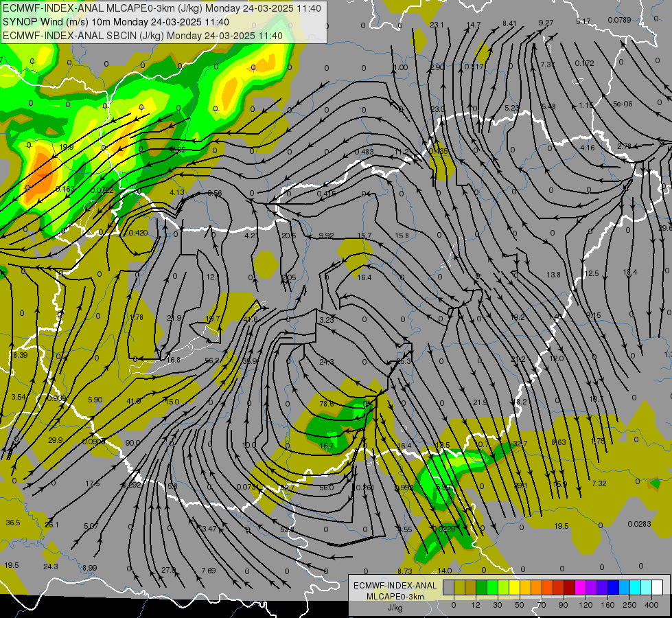Click the map value 20.5
This screenshot has height=618, width=672.
tap(289, 235)
